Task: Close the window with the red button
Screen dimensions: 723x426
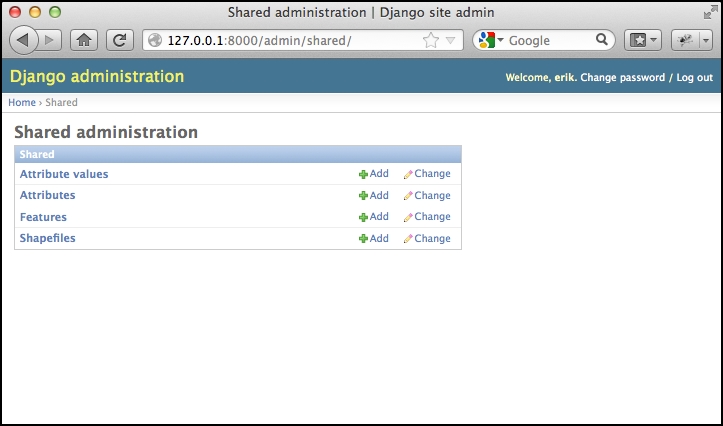Action: point(15,12)
